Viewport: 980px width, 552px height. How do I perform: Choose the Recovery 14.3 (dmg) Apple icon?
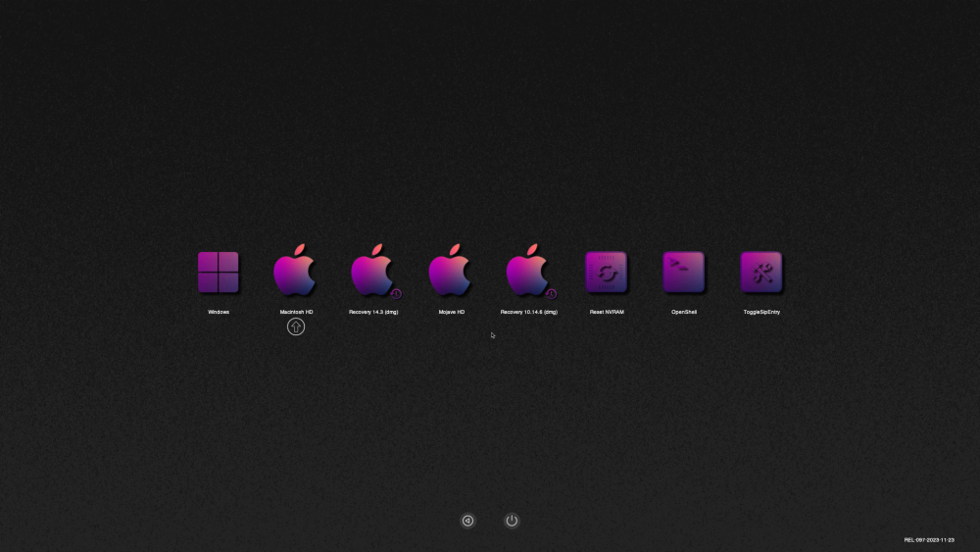(373, 270)
